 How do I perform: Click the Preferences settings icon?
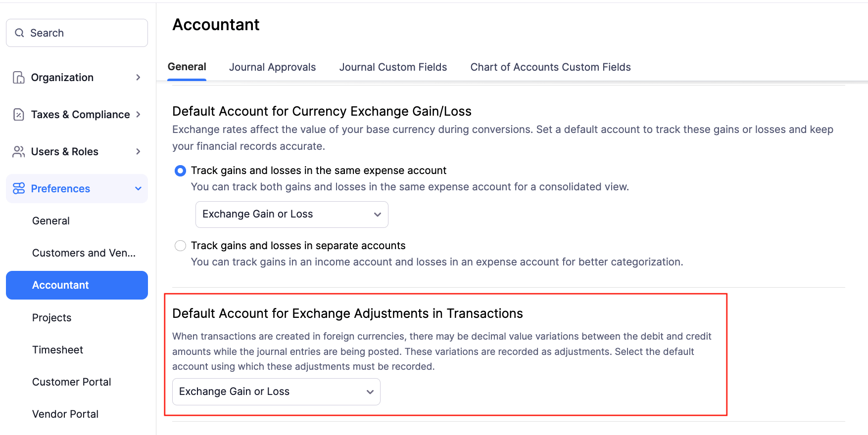[18, 188]
